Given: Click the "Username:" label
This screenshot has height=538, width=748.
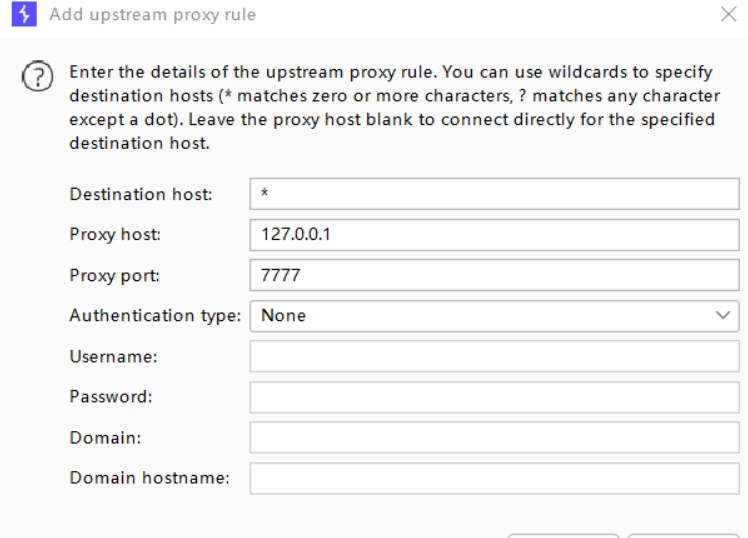Looking at the screenshot, I should point(113,357).
